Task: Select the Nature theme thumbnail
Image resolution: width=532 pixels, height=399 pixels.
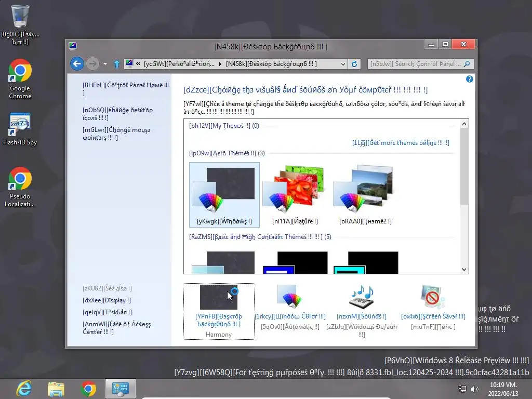Action: point(295,194)
